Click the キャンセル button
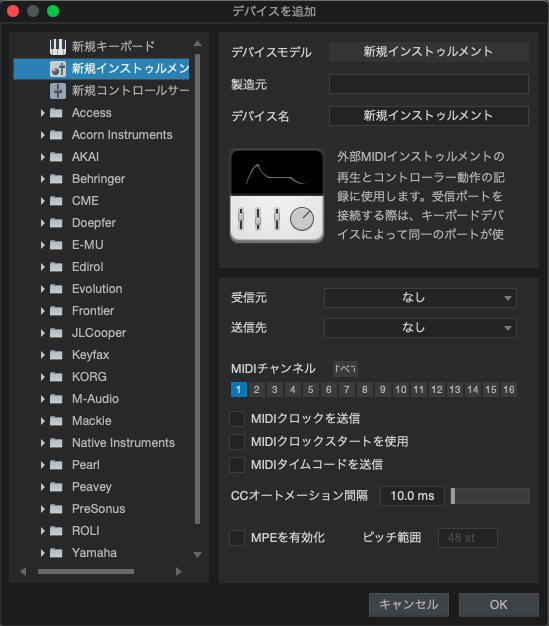 (x=409, y=604)
